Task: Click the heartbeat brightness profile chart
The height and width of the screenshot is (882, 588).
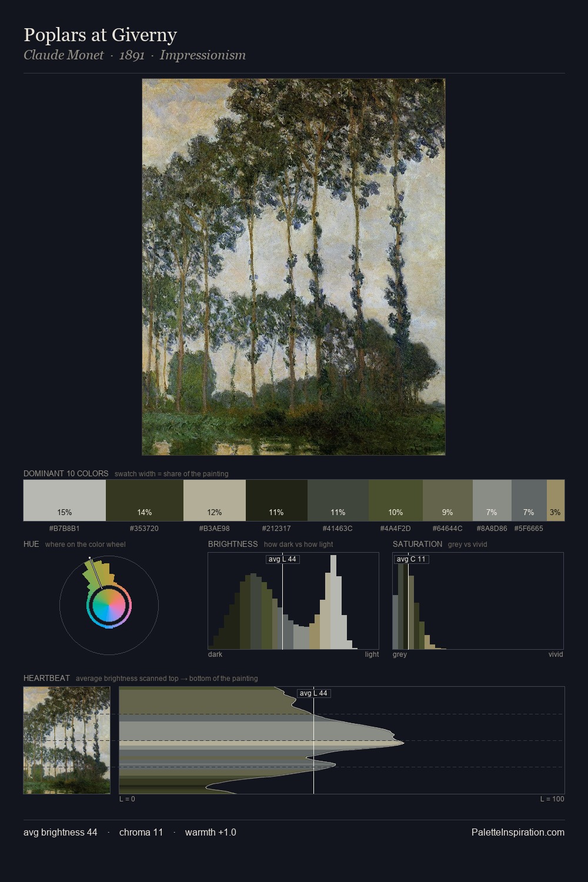Action: point(342,740)
